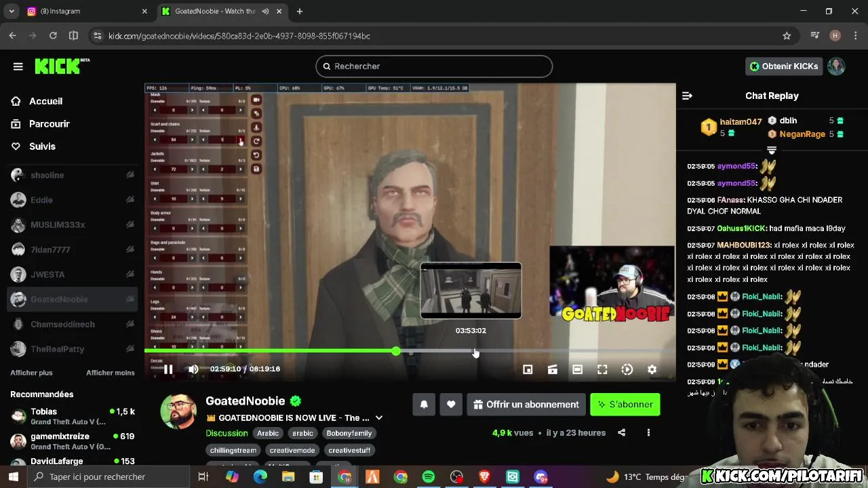Open recommended channel gamemixtreize
The image size is (868, 488).
point(73,441)
